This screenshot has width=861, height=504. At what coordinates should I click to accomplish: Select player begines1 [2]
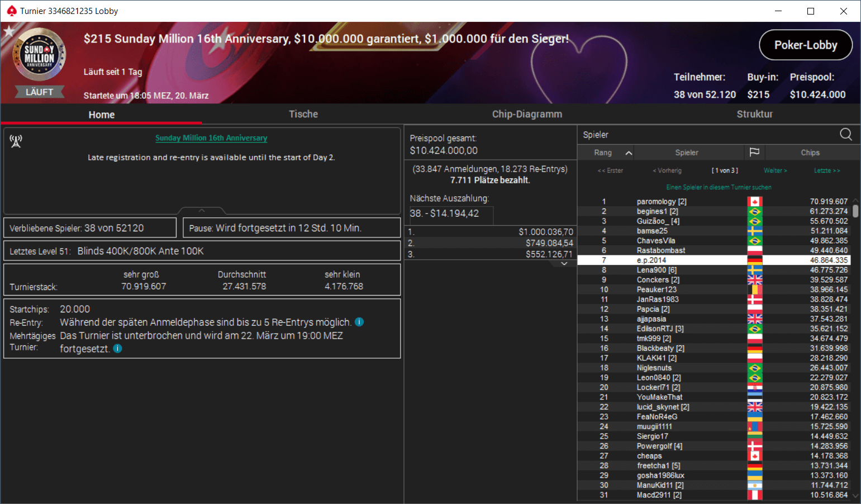pyautogui.click(x=657, y=211)
